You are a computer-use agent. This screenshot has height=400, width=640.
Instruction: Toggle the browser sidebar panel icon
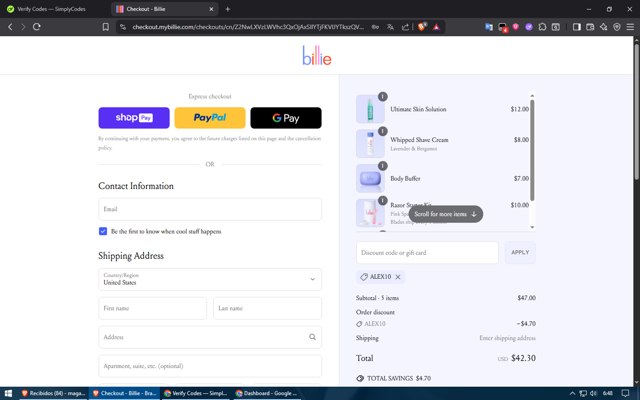[576, 27]
